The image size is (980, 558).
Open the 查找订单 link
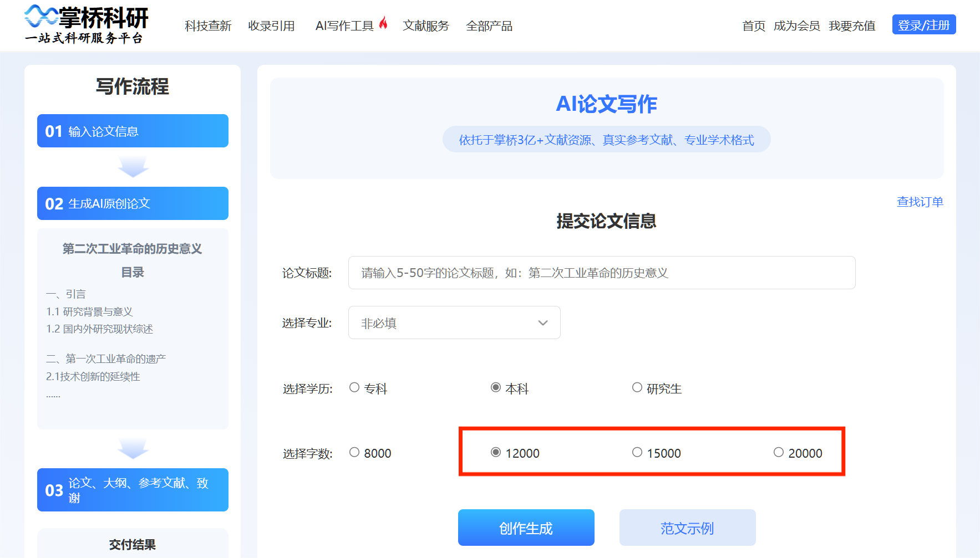(920, 202)
